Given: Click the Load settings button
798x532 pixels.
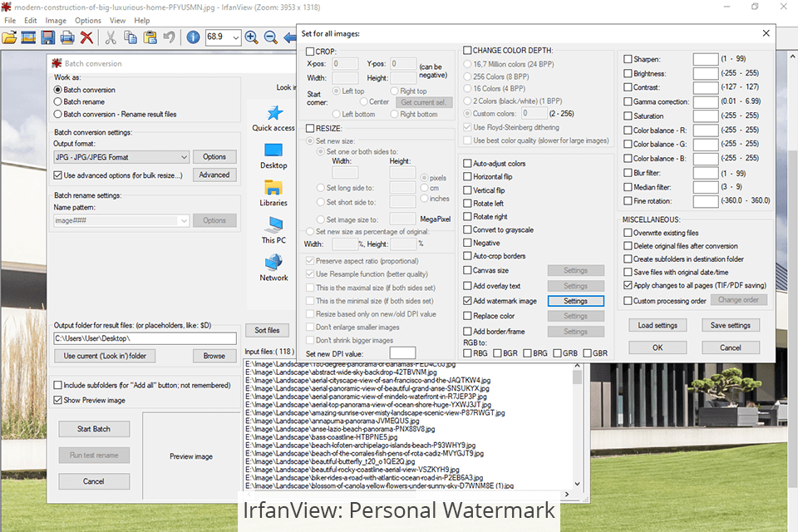Looking at the screenshot, I should click(658, 325).
